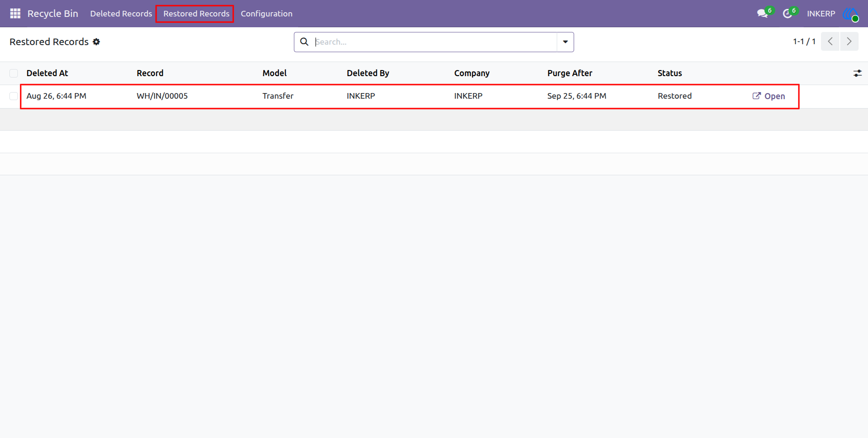Click the Restored status cell
This screenshot has height=438, width=868.
(x=675, y=96)
